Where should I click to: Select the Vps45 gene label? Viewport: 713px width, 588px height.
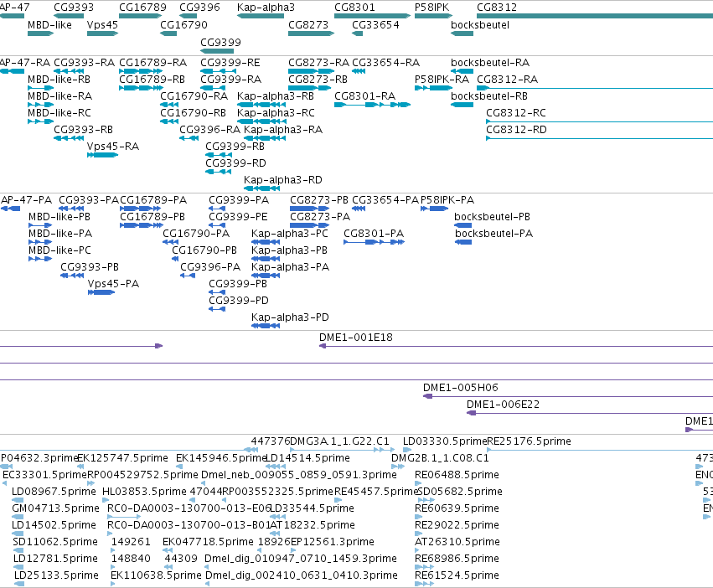[102, 24]
